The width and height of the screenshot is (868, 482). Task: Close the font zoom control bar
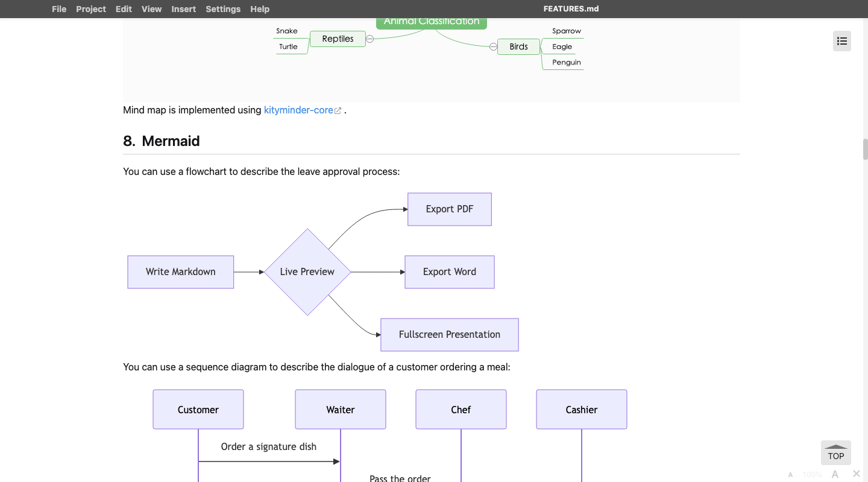tap(856, 474)
